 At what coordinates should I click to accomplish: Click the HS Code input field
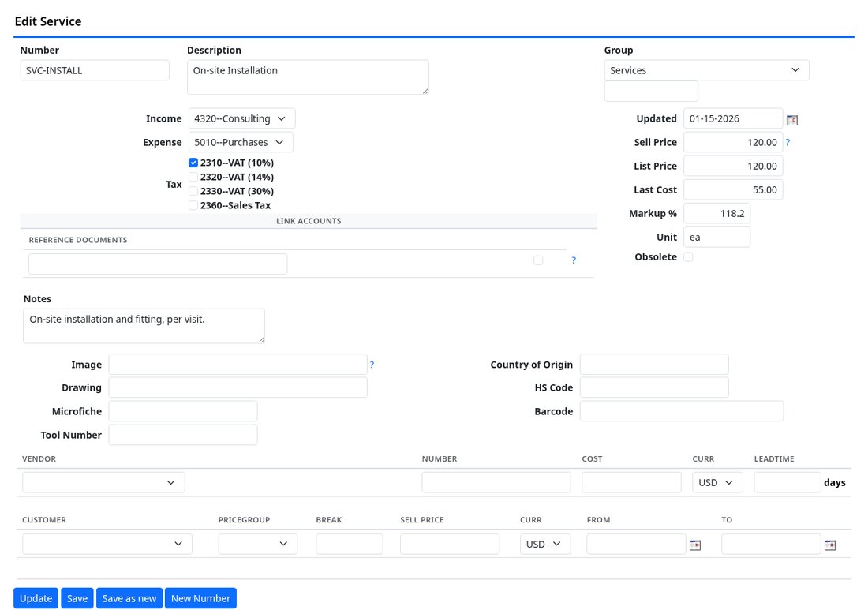pyautogui.click(x=654, y=387)
